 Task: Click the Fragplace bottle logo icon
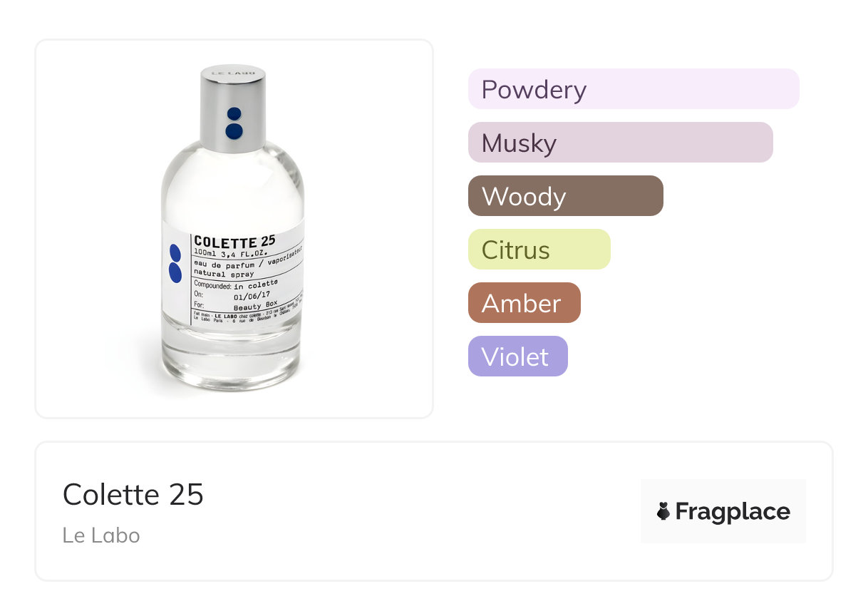(x=663, y=511)
